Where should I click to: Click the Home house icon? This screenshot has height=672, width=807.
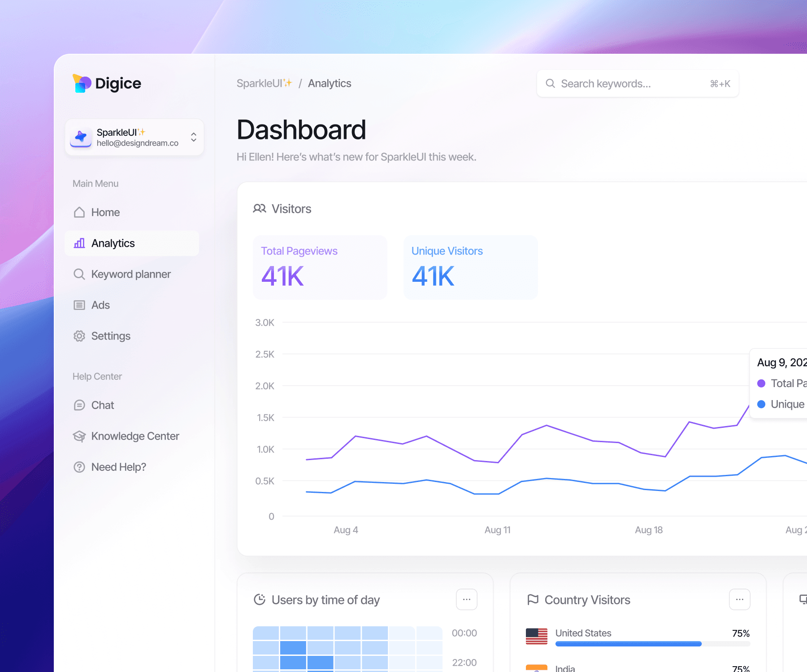tap(79, 212)
